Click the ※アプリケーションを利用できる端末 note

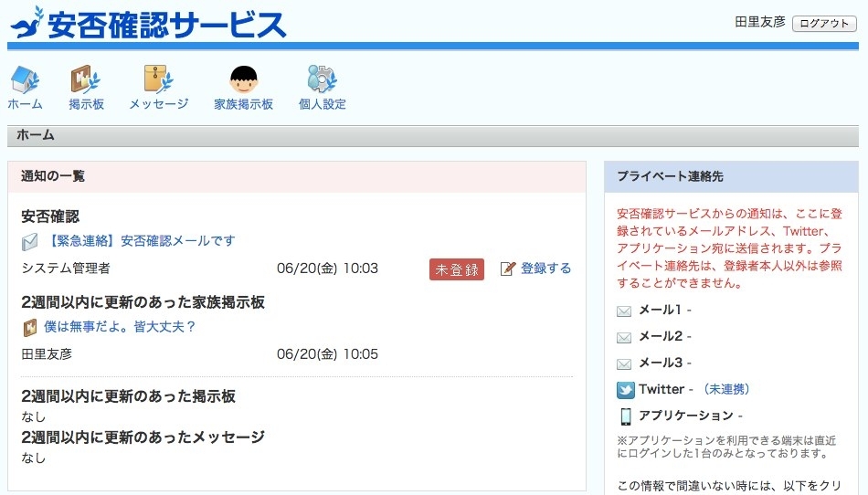pos(726,447)
